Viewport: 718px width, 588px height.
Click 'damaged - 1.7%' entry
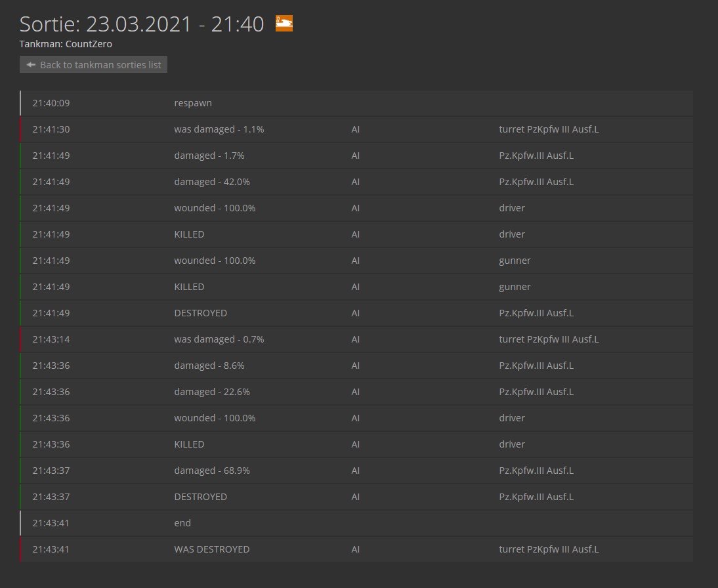point(209,156)
